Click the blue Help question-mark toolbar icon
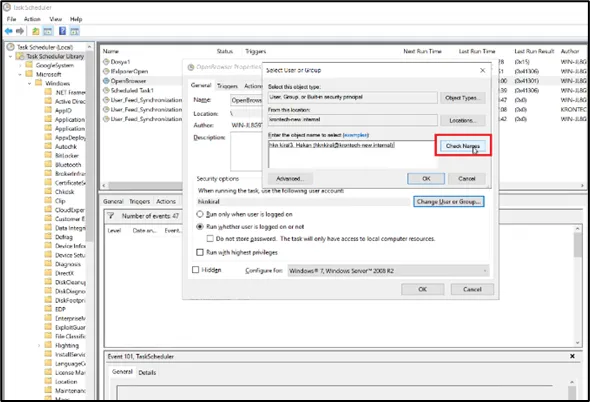 tap(62, 31)
